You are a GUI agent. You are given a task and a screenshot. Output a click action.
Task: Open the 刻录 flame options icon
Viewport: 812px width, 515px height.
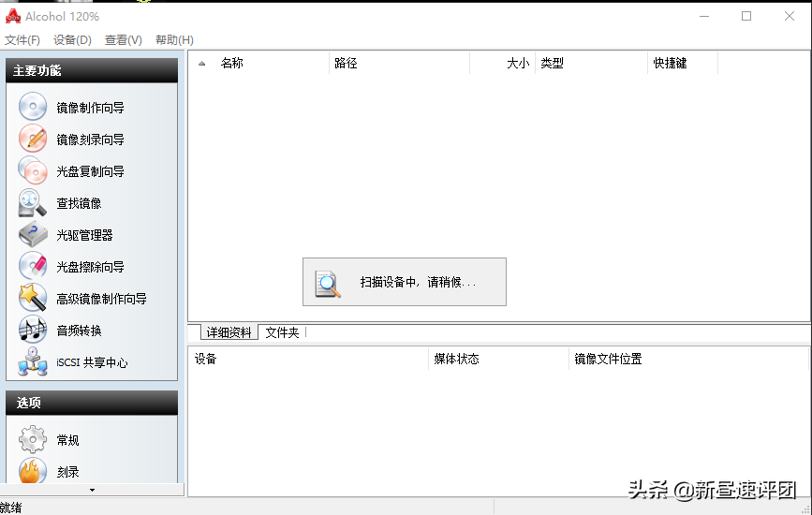(x=33, y=471)
